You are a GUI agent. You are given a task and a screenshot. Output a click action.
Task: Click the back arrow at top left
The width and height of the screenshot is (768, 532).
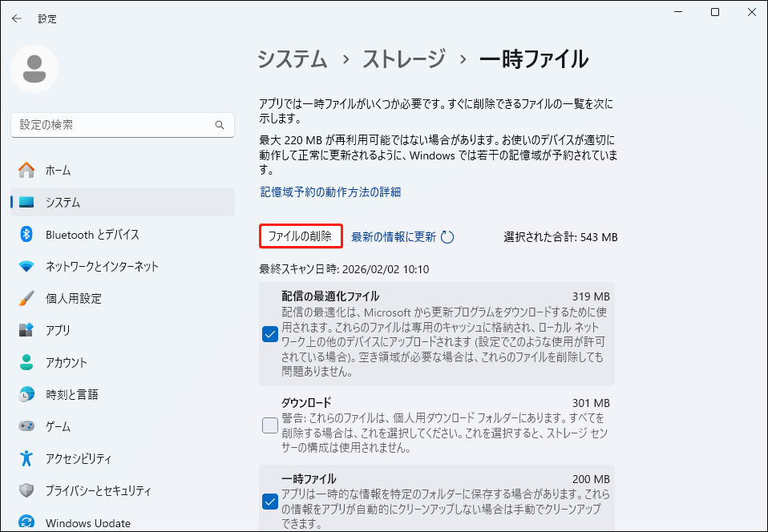[16, 18]
